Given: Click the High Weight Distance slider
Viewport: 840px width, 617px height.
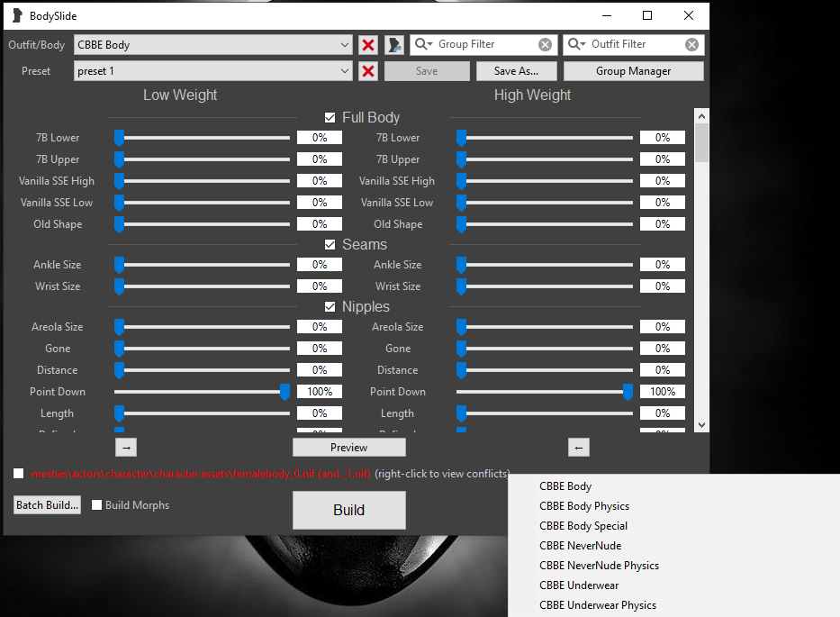Looking at the screenshot, I should tap(545, 370).
